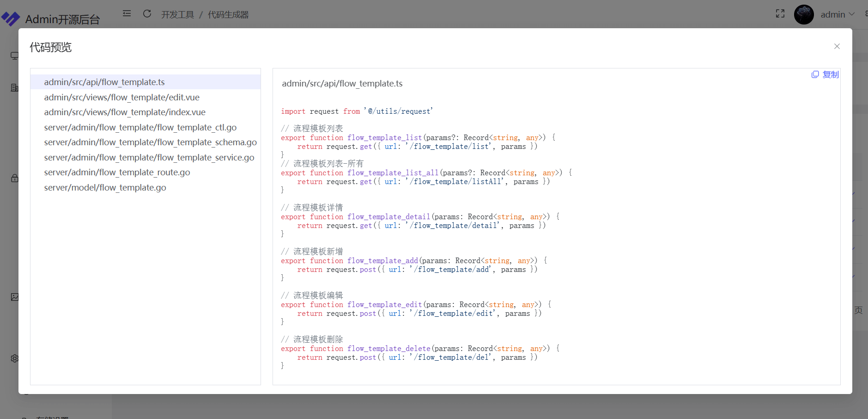Show flow_template_ctl.go code
This screenshot has width=868, height=419.
coord(140,127)
